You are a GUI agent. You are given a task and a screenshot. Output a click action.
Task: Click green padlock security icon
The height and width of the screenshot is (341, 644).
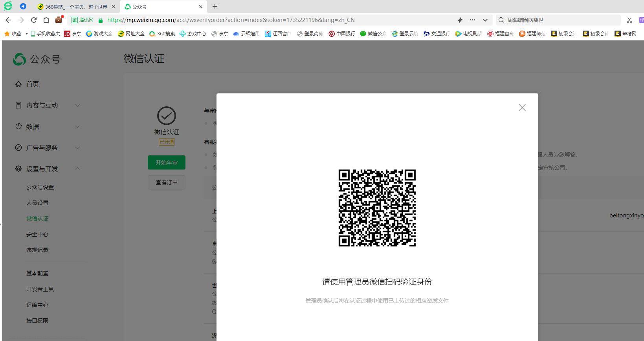[x=101, y=20]
